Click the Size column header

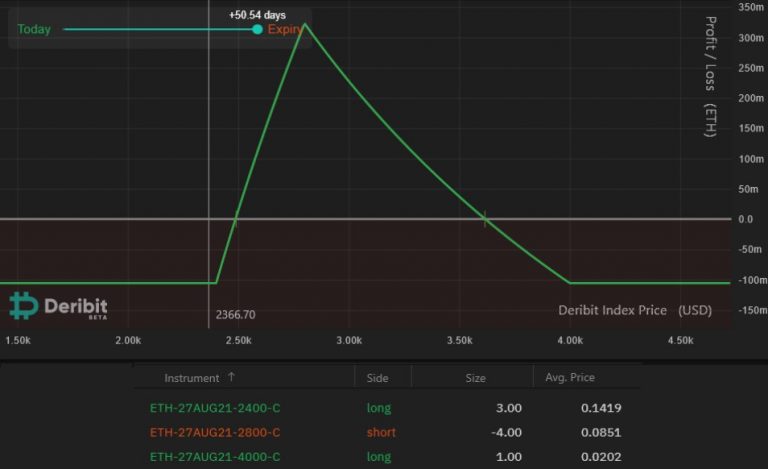click(x=475, y=378)
